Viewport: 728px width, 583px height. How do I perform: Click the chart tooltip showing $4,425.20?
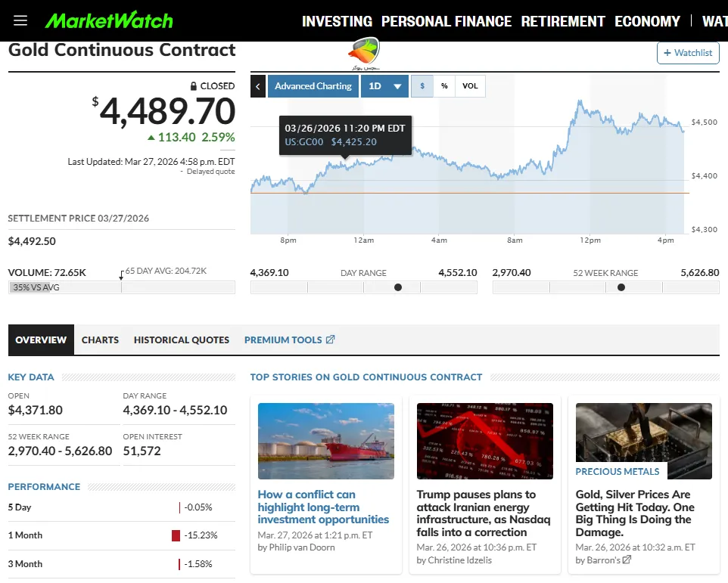[x=345, y=135]
